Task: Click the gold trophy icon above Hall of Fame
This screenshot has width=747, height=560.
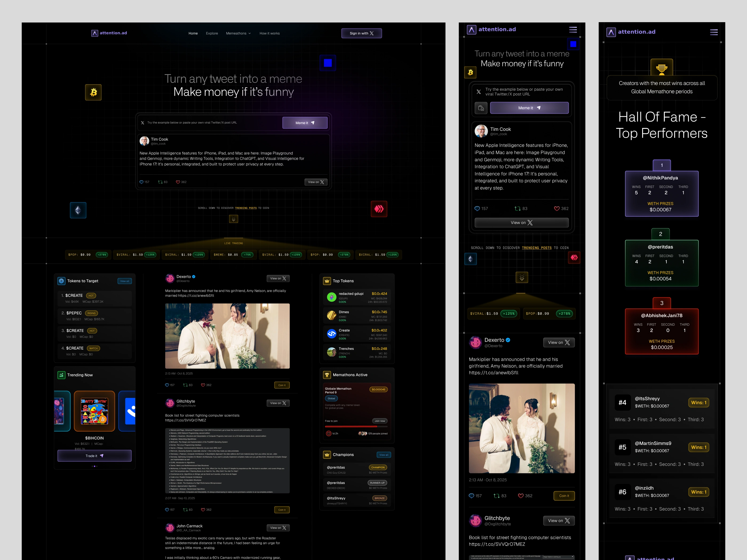Action: pos(662,69)
